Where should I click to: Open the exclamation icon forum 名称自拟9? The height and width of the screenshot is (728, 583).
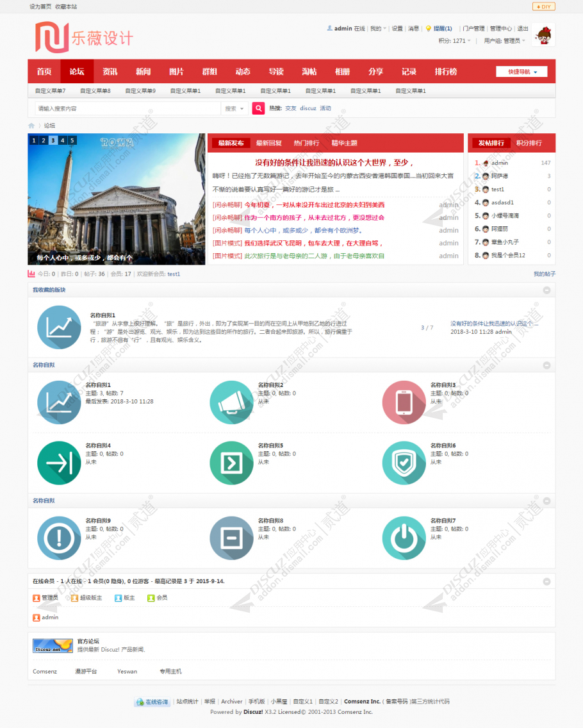(59, 538)
